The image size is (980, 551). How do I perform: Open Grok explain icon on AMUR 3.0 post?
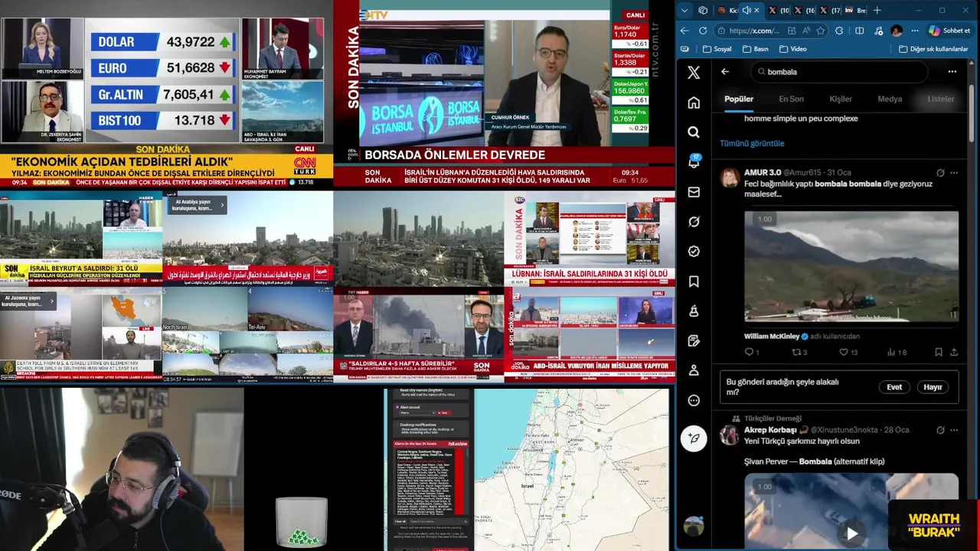click(940, 173)
